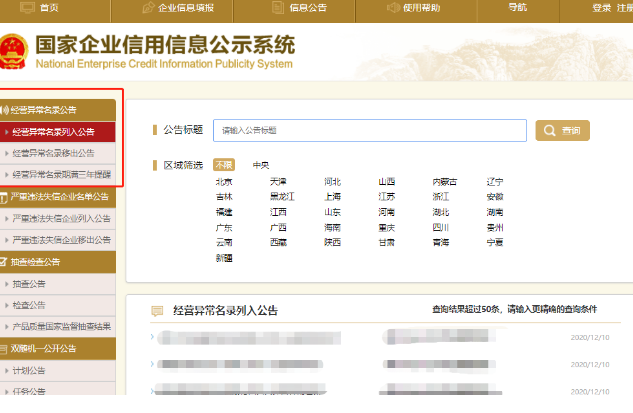Filter by region 北京
Viewport: 633px width, 413px height.
click(x=224, y=182)
